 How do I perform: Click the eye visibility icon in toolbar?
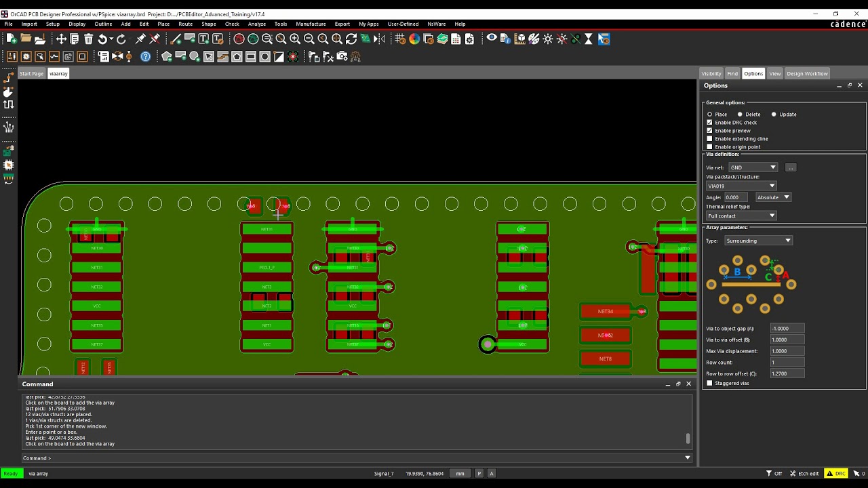tap(492, 39)
